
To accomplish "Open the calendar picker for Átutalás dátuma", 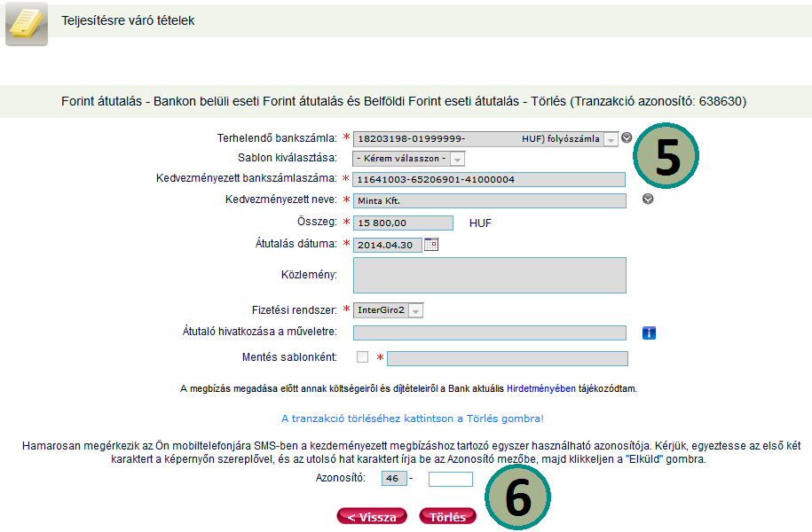I will tap(431, 244).
